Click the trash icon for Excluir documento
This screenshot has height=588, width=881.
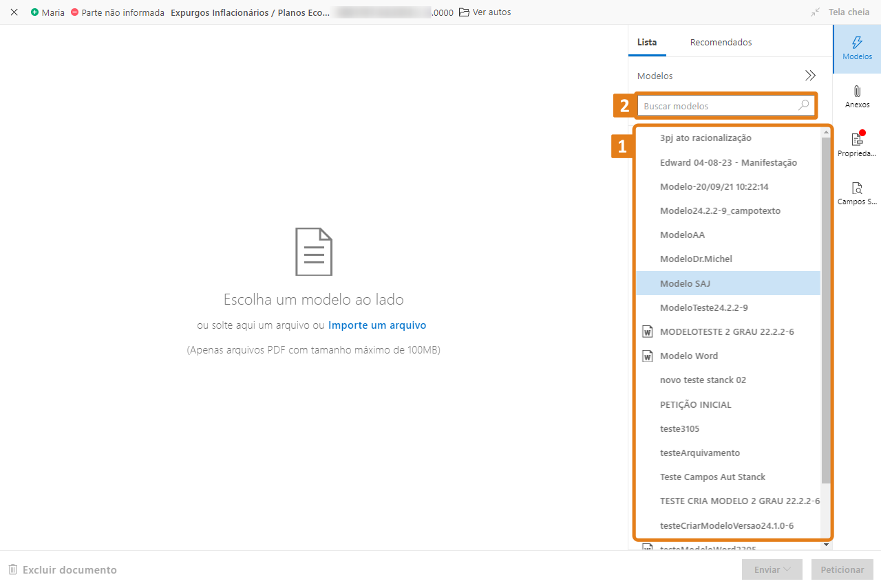coord(12,569)
